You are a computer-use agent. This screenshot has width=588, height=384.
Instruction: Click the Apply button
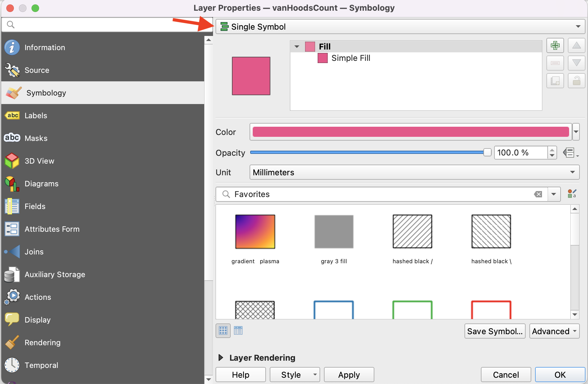pos(349,375)
